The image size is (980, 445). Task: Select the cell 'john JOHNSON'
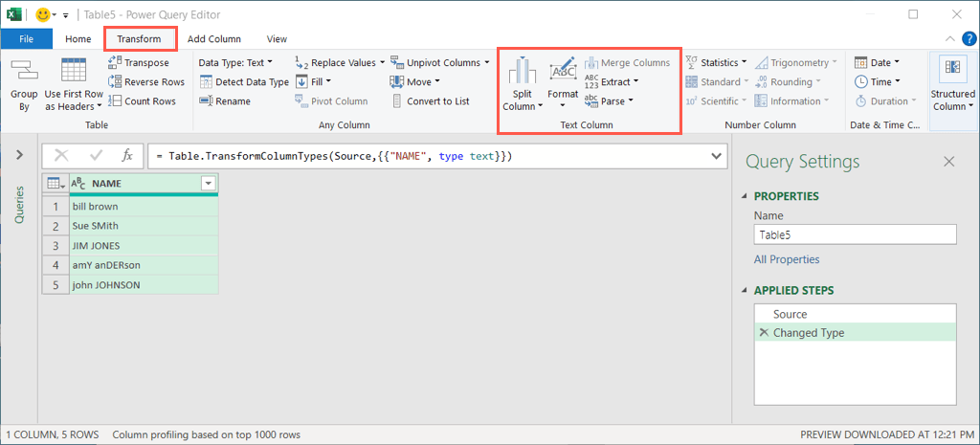click(144, 284)
